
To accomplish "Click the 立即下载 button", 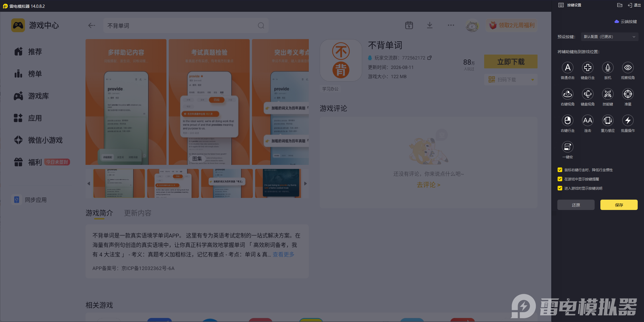I will pos(511,61).
